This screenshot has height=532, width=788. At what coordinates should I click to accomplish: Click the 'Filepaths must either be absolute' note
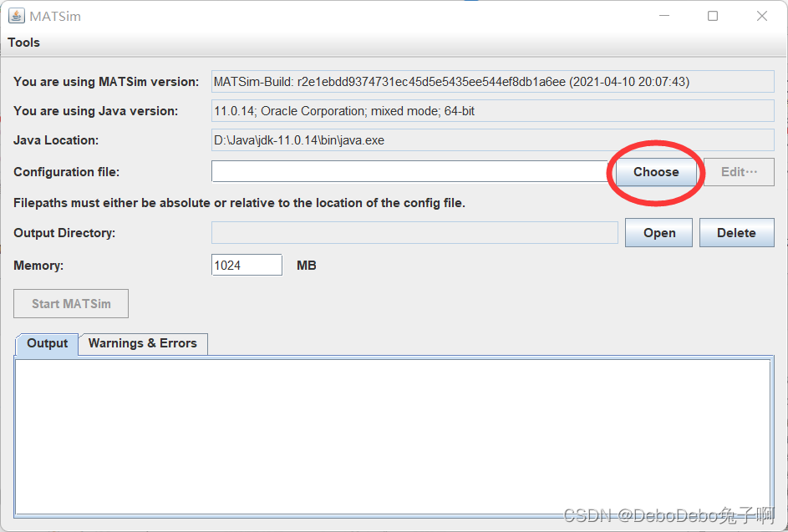239,203
